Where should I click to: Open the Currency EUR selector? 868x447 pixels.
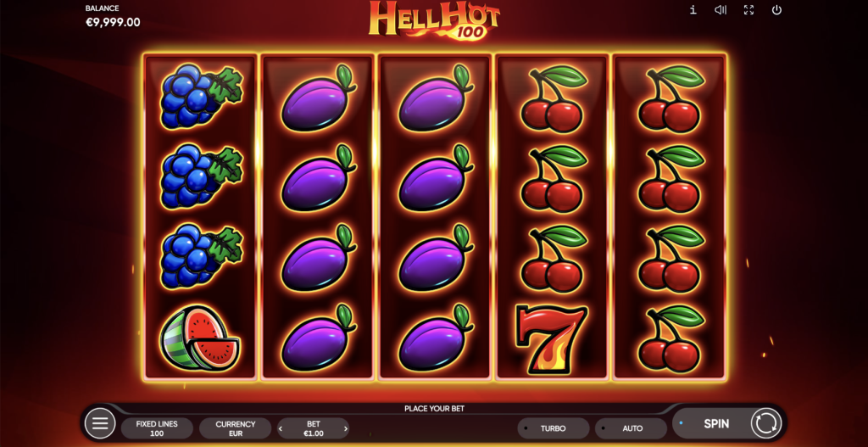click(236, 428)
